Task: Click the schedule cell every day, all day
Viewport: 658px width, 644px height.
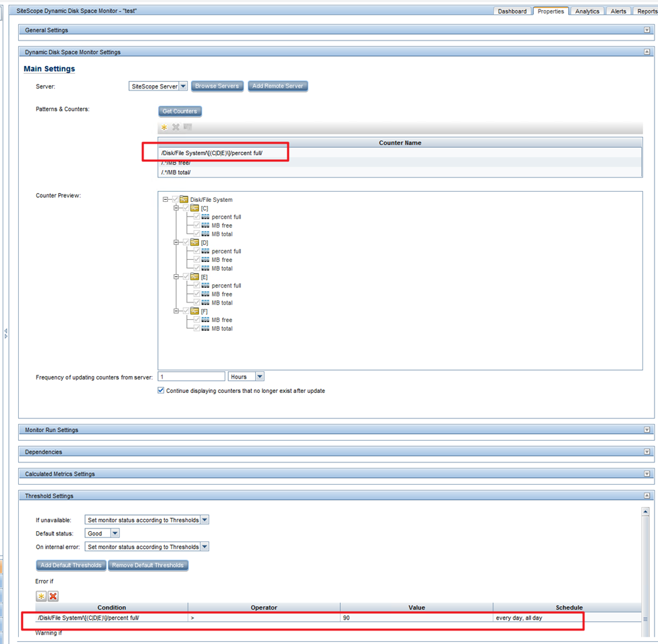Action: pyautogui.click(x=567, y=618)
